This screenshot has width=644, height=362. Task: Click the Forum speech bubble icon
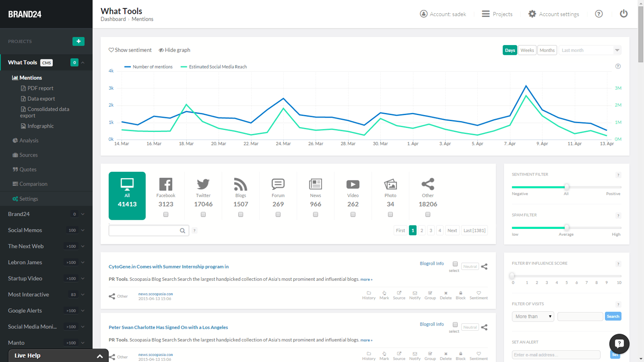pos(278,184)
